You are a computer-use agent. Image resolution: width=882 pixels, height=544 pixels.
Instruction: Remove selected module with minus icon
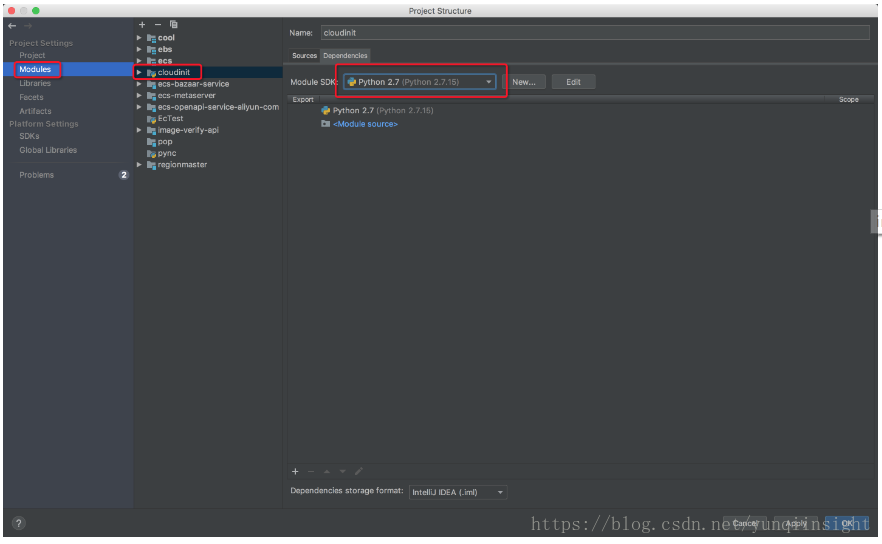point(158,25)
